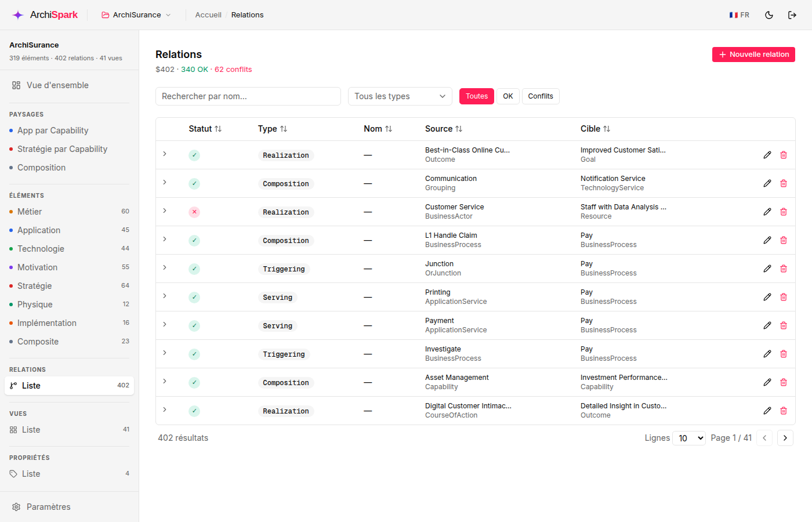Screen dimensions: 812x522
Task: Delete the Communication Grouping relation row
Action: tap(784, 183)
